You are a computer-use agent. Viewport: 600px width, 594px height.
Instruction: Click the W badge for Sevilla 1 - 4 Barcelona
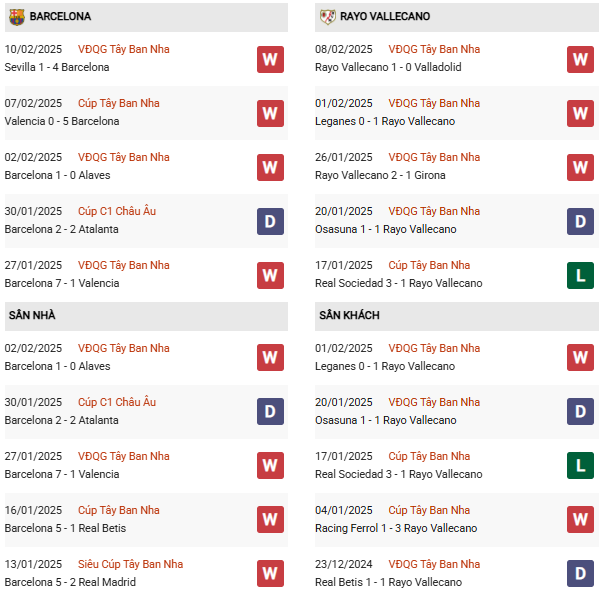pos(269,59)
